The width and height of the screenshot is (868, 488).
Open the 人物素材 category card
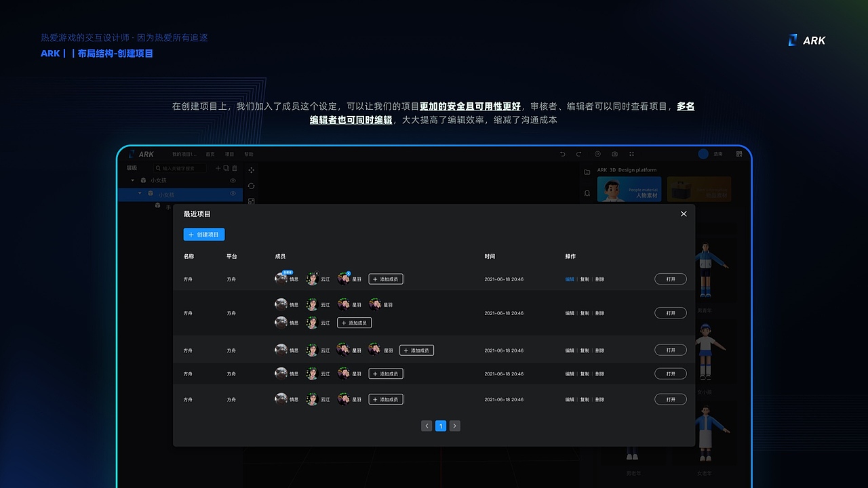click(629, 189)
